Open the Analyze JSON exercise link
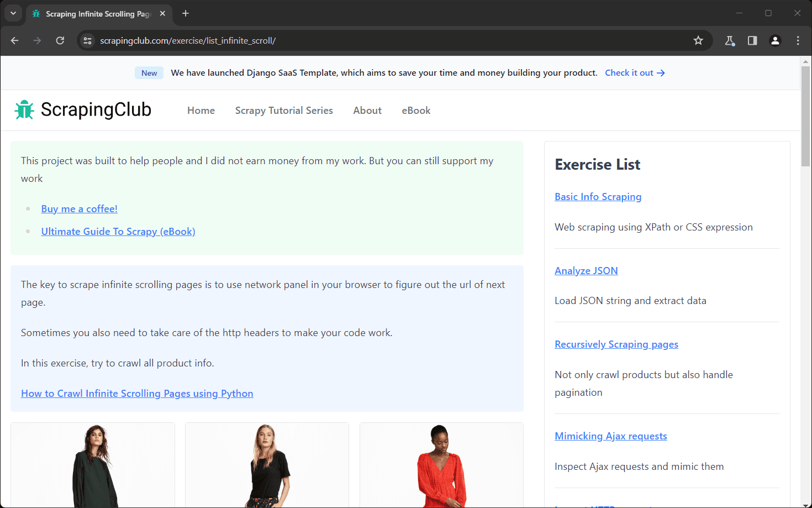This screenshot has width=812, height=508. [x=586, y=271]
